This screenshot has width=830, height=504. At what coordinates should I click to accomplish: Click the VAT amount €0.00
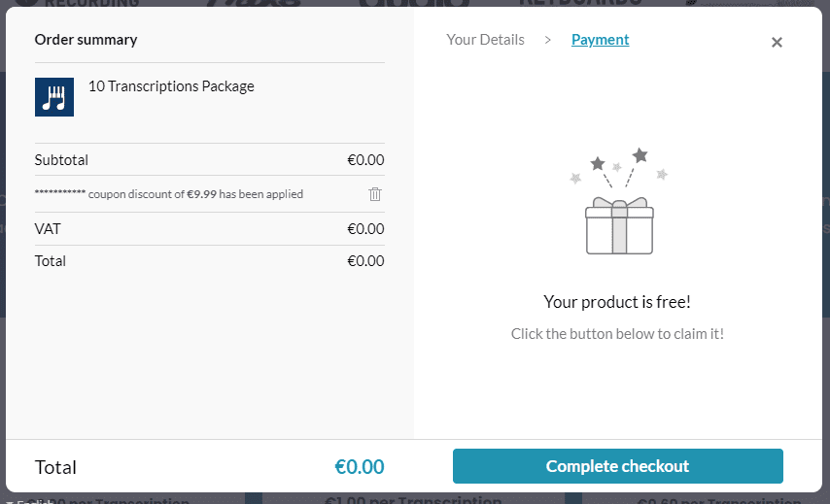pos(365,228)
